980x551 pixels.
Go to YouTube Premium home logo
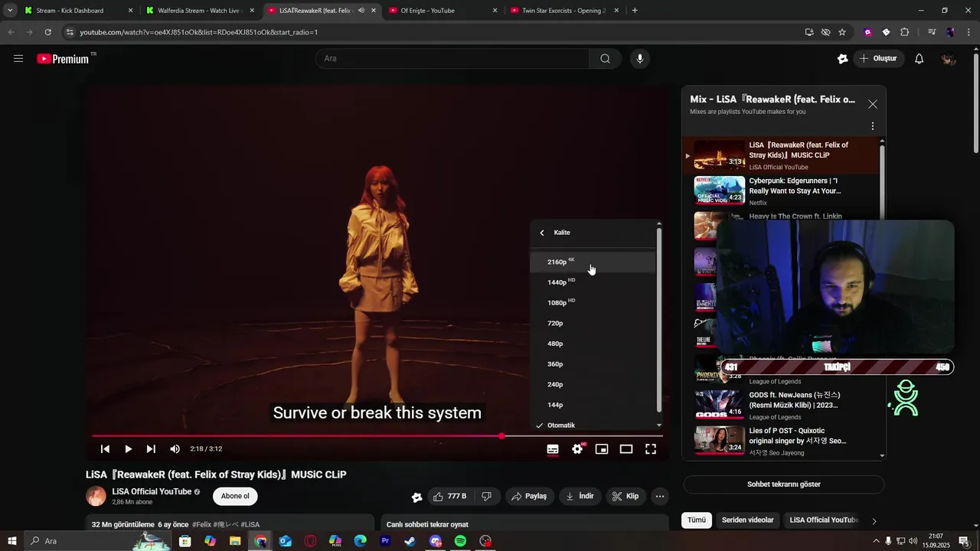(63, 59)
